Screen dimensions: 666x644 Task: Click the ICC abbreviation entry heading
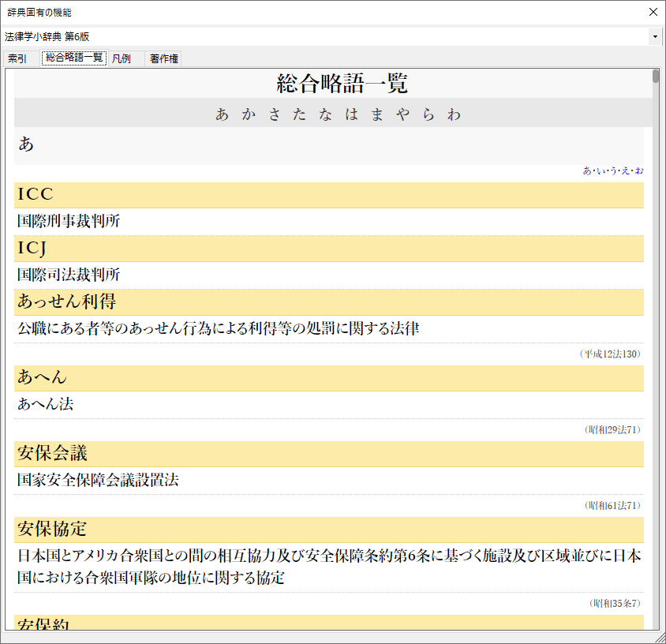click(x=36, y=195)
